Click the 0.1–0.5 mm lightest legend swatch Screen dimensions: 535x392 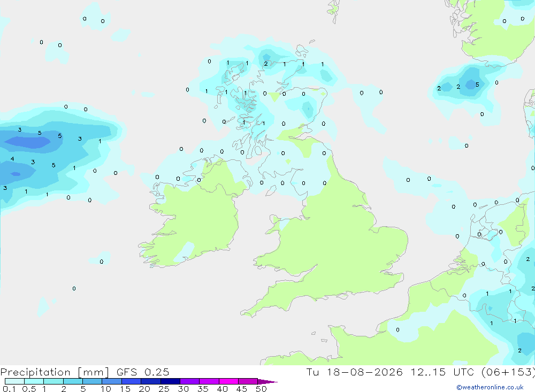[x=14, y=381]
